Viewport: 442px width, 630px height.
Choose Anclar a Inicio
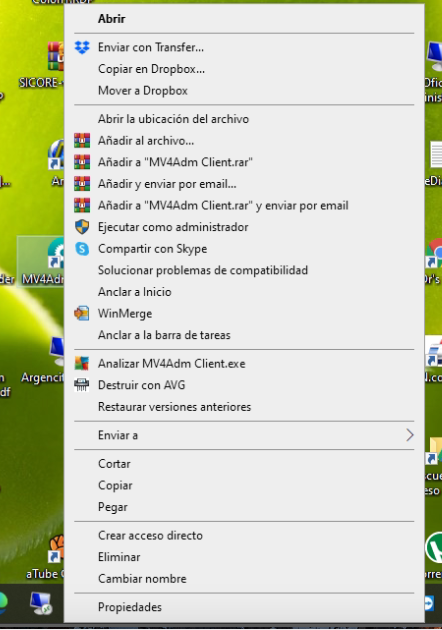tap(244, 292)
